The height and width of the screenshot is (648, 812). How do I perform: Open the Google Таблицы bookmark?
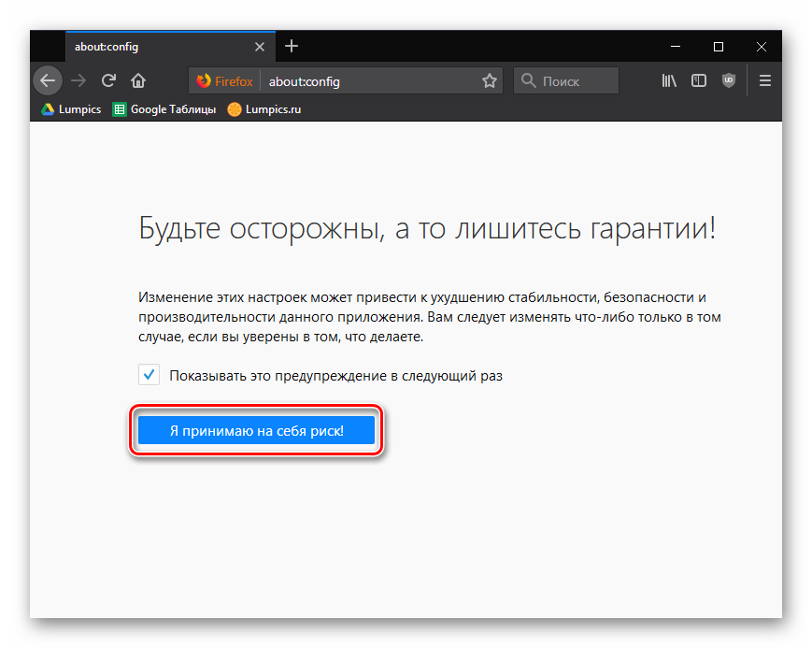(164, 109)
